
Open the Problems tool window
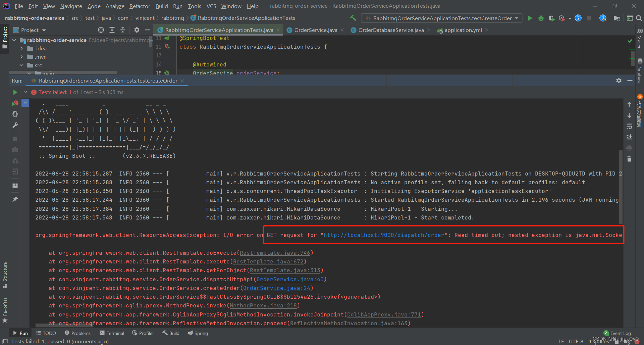[77, 333]
